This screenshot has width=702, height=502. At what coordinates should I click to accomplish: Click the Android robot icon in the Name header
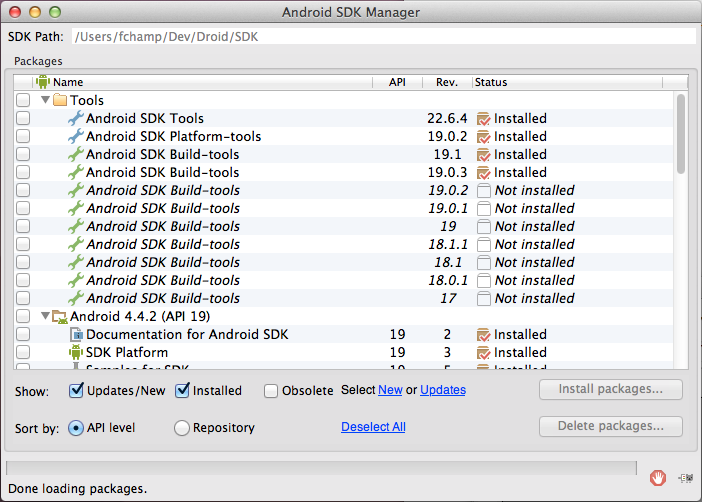point(43,82)
